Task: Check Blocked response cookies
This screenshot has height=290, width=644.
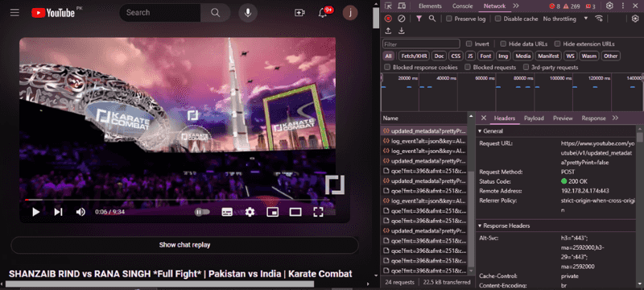Action: [387, 68]
